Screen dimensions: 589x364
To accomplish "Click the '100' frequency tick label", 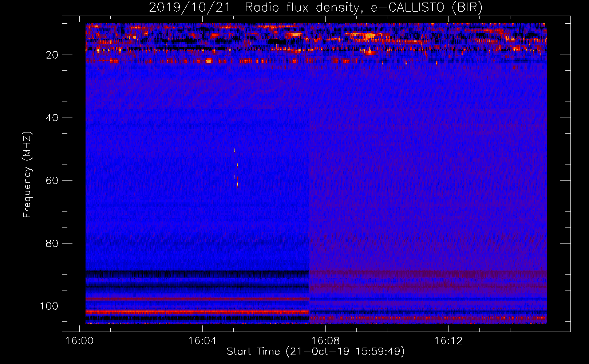I will (49, 306).
